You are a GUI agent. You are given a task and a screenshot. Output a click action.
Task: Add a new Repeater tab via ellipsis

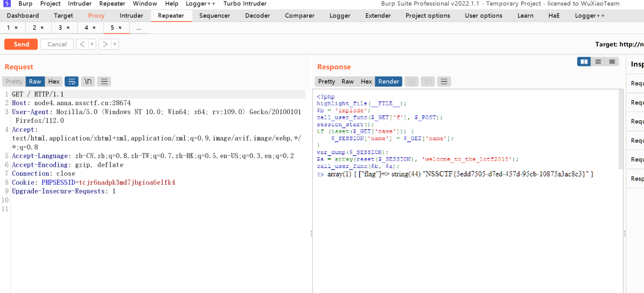coord(138,28)
